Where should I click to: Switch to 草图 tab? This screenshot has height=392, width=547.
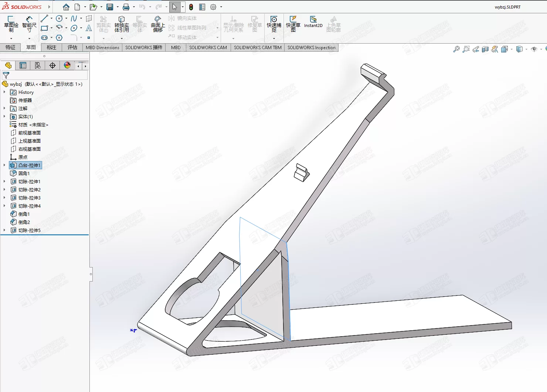(31, 47)
